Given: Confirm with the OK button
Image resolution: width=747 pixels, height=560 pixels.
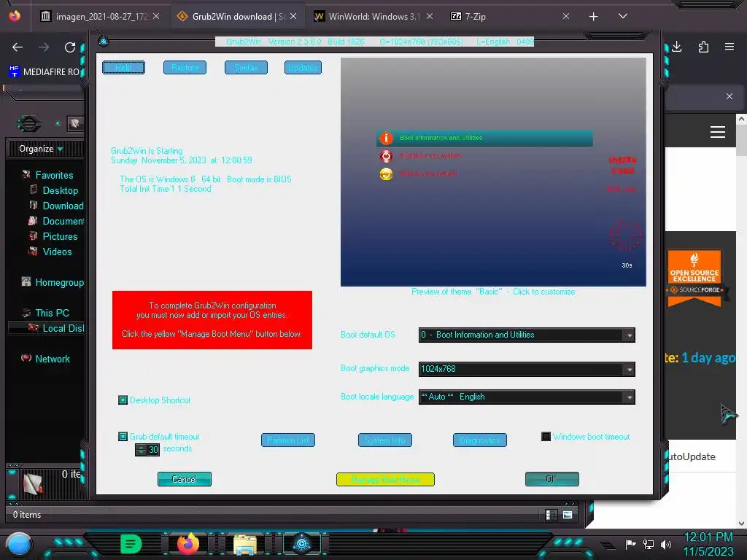Looking at the screenshot, I should (x=552, y=479).
